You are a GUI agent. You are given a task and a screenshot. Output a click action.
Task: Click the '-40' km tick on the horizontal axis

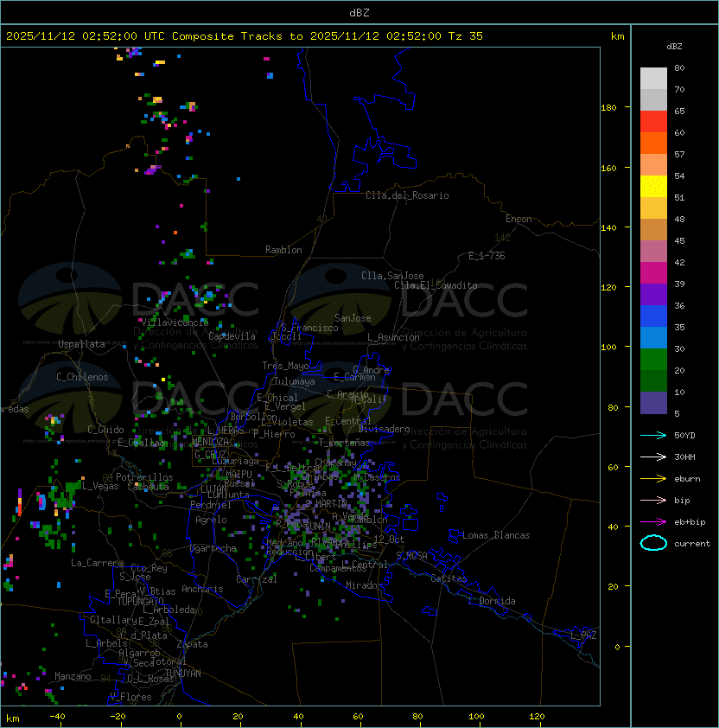pyautogui.click(x=57, y=717)
